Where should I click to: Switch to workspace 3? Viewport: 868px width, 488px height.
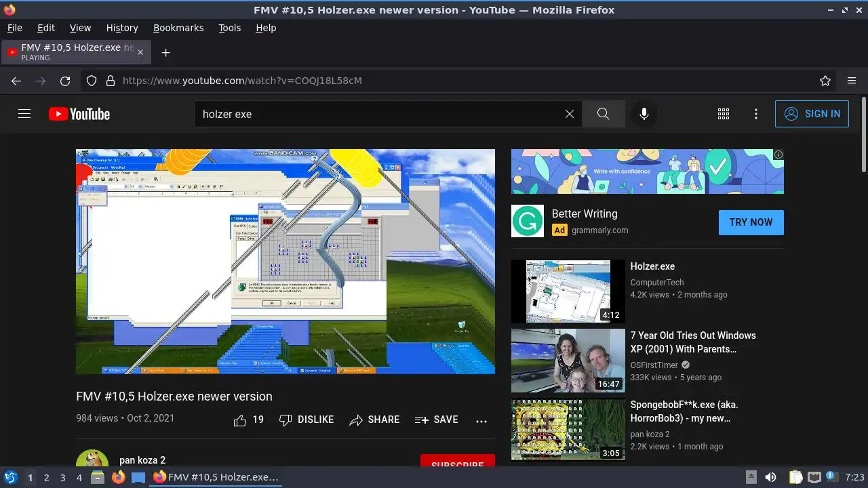(x=62, y=478)
